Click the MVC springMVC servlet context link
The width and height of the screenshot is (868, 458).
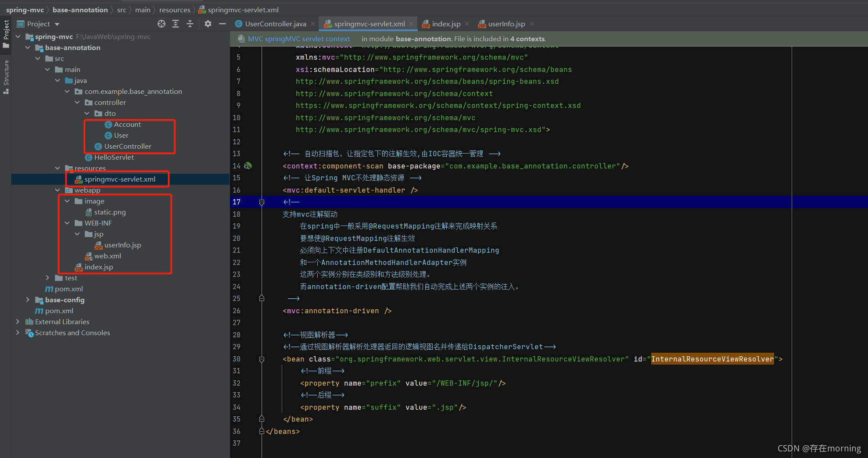tap(298, 39)
